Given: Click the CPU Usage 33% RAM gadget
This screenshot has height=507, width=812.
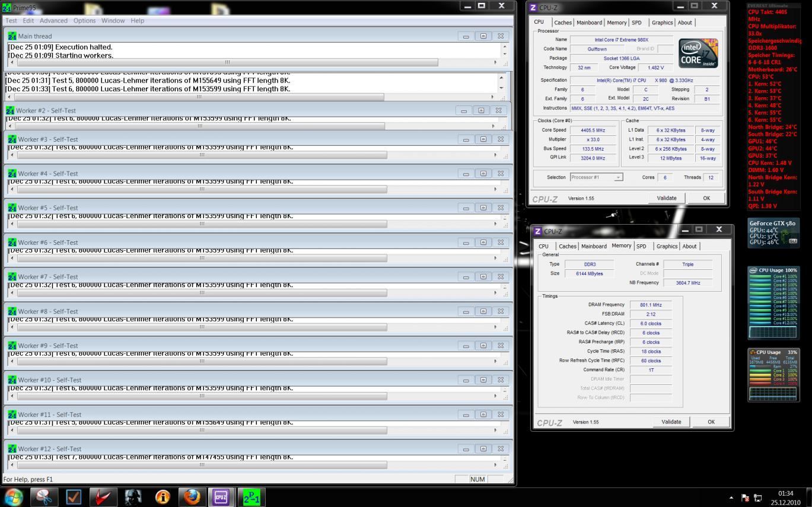Looking at the screenshot, I should [x=773, y=375].
